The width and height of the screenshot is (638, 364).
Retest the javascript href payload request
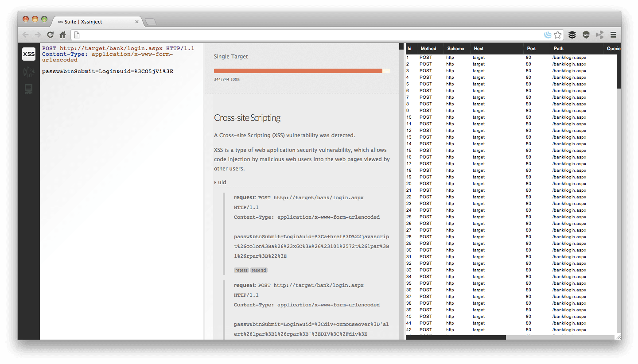241,270
